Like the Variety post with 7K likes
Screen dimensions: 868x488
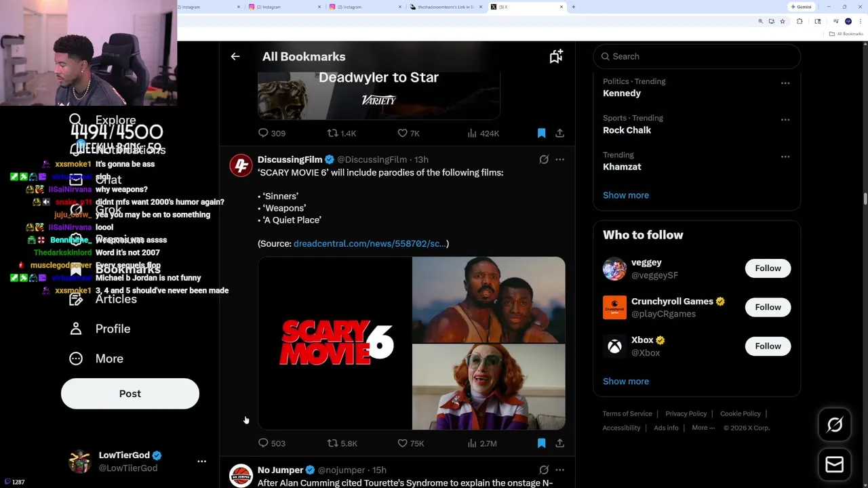coord(408,133)
